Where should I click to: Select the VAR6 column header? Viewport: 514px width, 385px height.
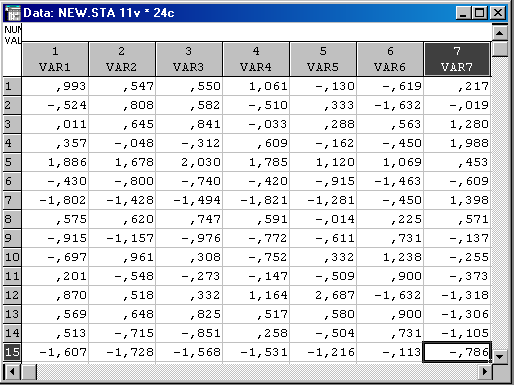coord(390,59)
